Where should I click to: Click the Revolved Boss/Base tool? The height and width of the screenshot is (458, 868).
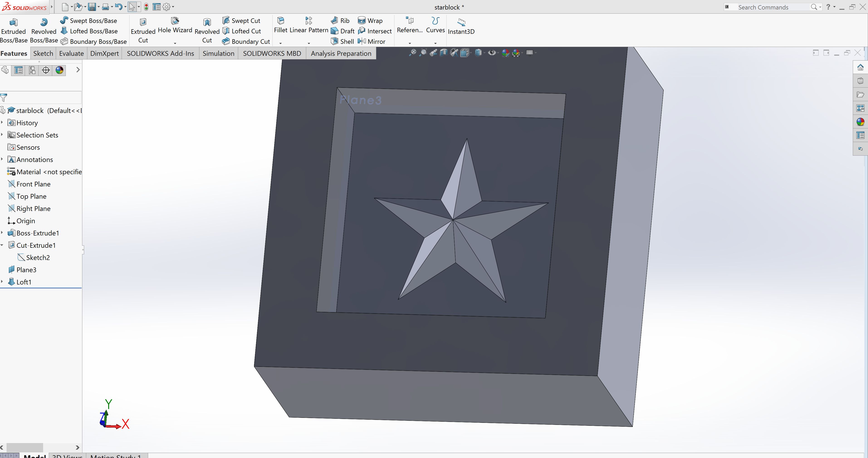pos(44,31)
